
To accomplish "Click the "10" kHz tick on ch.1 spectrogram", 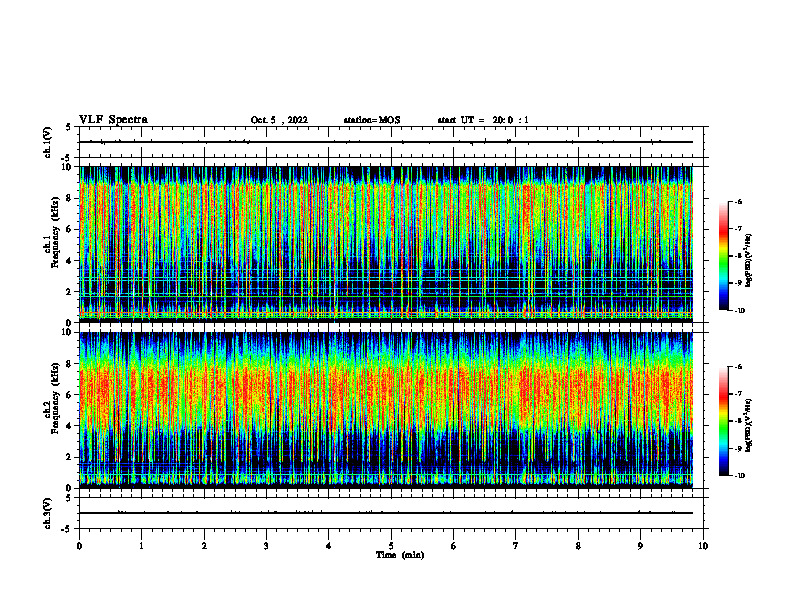I will point(69,167).
